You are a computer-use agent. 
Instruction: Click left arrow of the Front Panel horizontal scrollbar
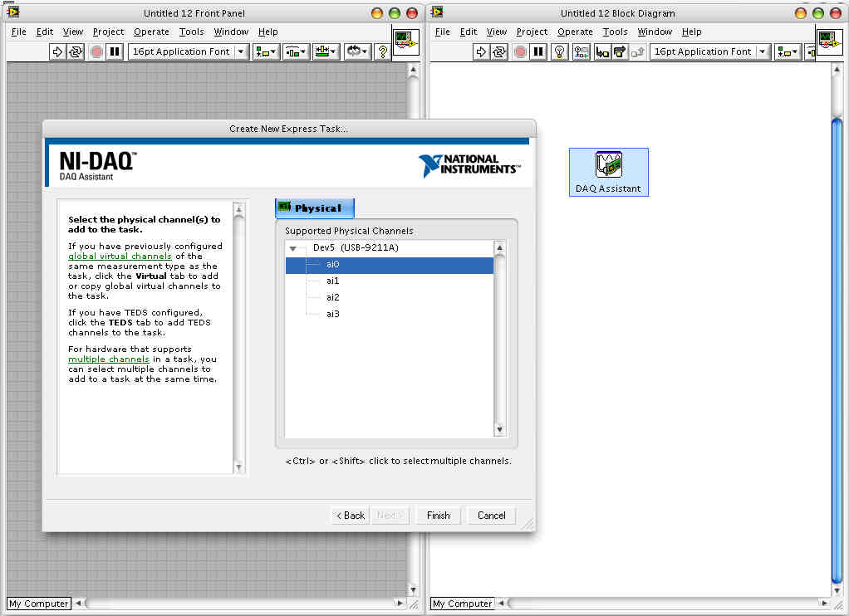click(x=79, y=603)
